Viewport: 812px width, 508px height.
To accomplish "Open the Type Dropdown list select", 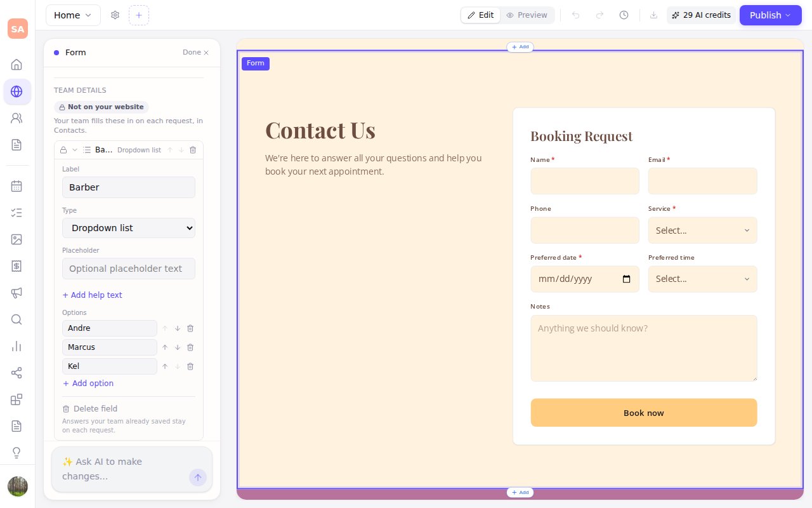I will pos(129,228).
